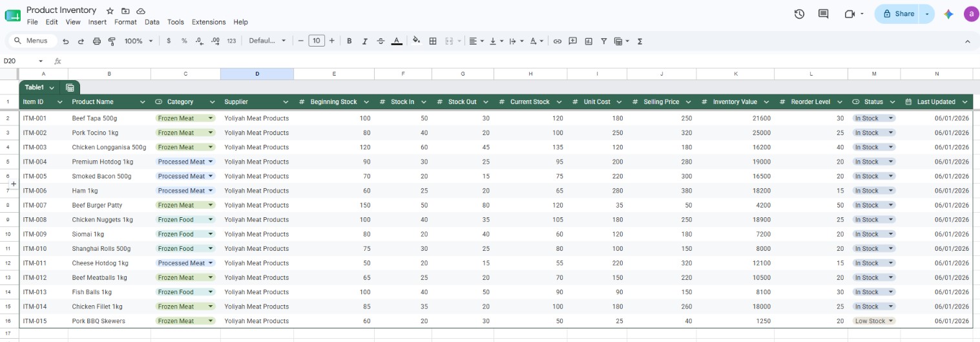Open the Insert menu
This screenshot has height=342, width=980.
point(98,22)
